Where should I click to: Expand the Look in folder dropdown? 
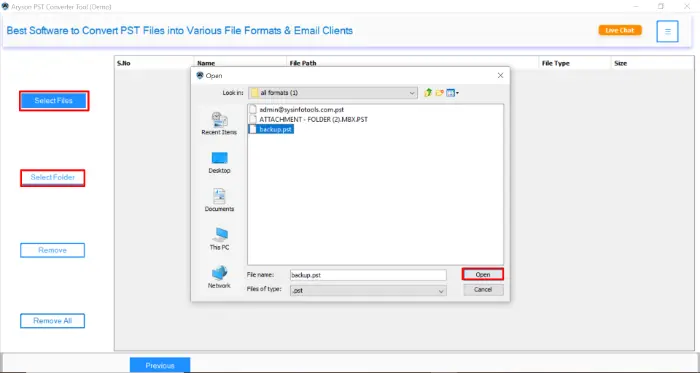pos(412,93)
